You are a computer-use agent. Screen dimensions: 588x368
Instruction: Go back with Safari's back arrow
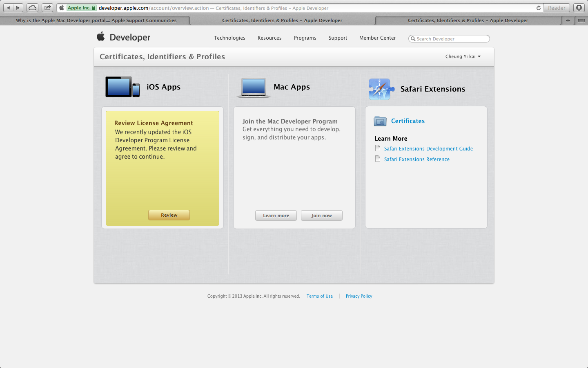tap(8, 8)
